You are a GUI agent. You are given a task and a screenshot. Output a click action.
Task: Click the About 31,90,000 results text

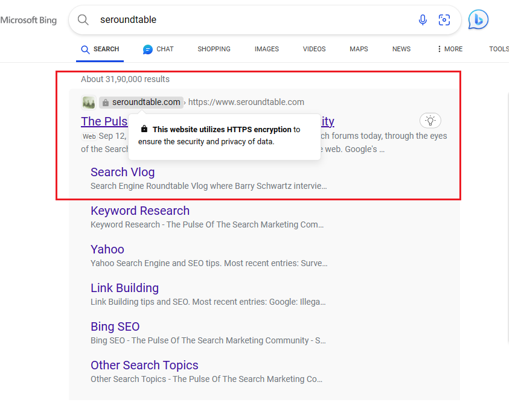click(126, 79)
